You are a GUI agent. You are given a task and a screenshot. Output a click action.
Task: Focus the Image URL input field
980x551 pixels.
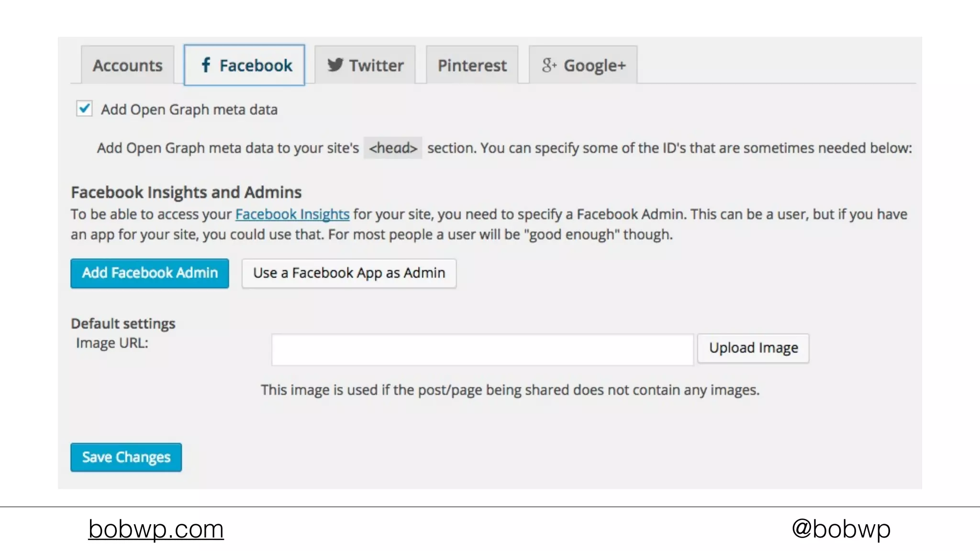click(482, 350)
